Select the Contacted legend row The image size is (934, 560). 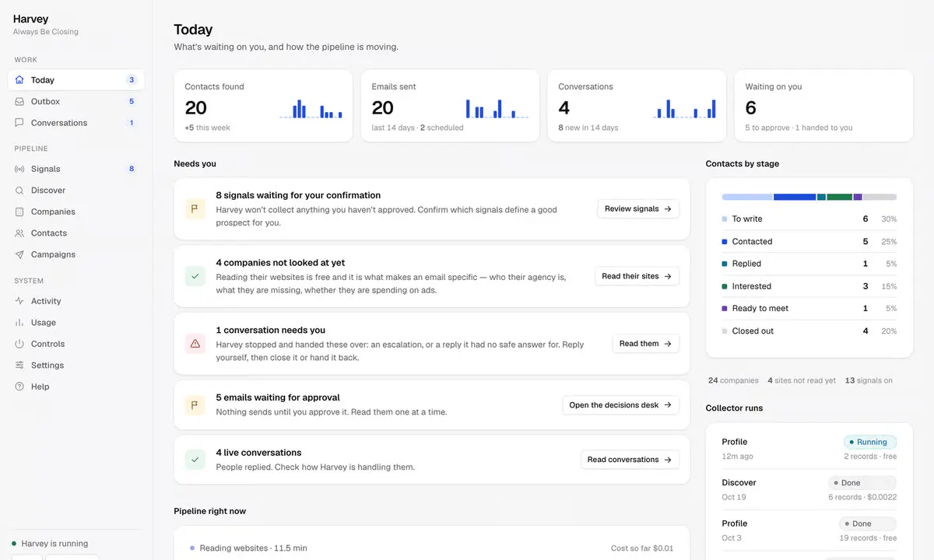pyautogui.click(x=809, y=242)
